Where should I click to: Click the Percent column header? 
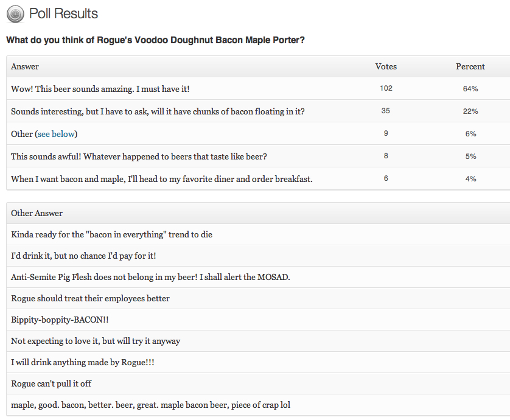click(470, 66)
